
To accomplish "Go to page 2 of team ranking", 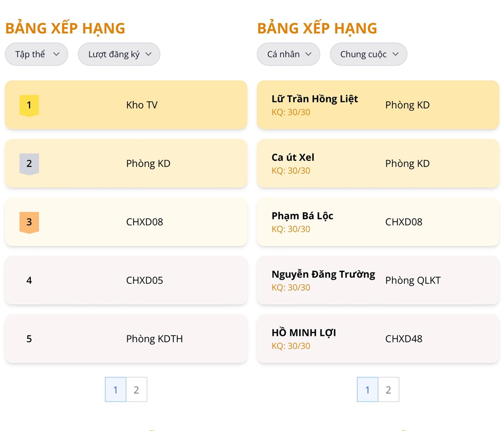I will click(136, 390).
